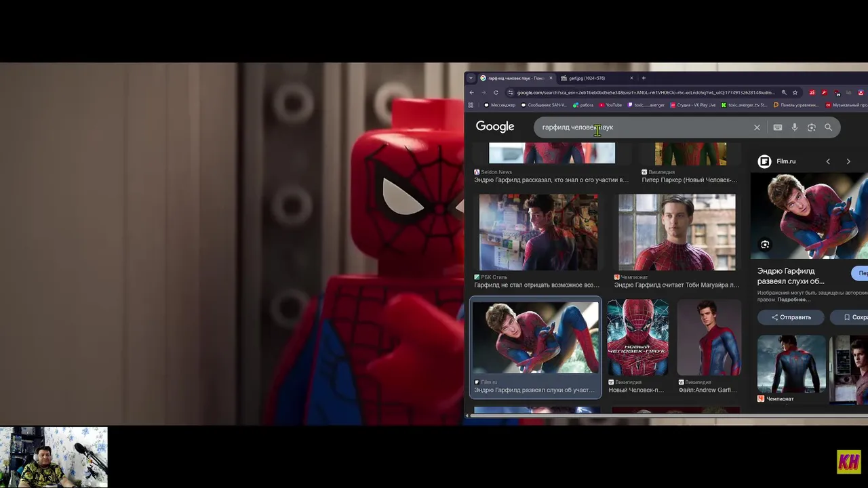The height and width of the screenshot is (488, 868).
Task: Click the browser forward arrow
Action: tap(484, 92)
